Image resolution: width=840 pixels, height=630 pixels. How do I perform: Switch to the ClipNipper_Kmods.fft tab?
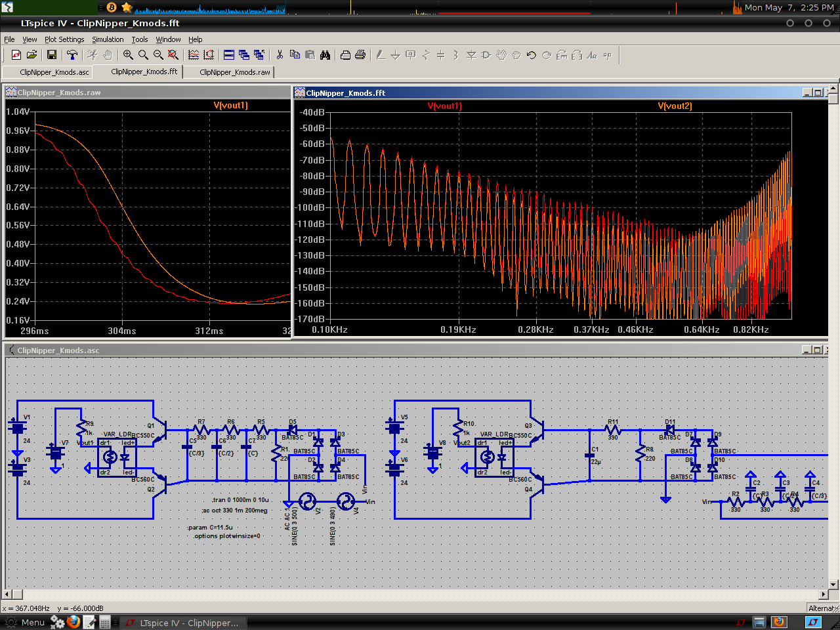click(x=138, y=72)
